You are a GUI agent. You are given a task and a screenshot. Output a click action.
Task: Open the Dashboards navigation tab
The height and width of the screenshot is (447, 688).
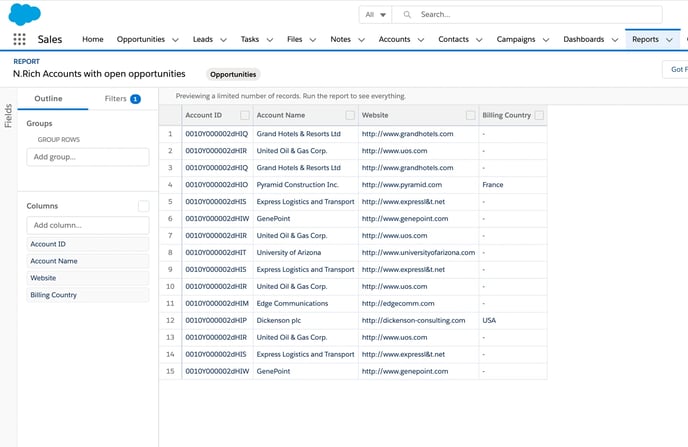(584, 39)
